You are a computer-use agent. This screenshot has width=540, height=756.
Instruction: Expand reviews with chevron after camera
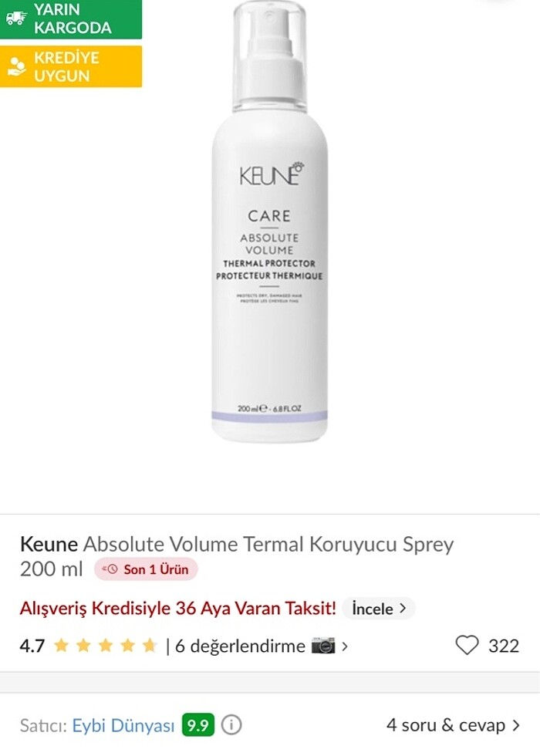coord(345,646)
